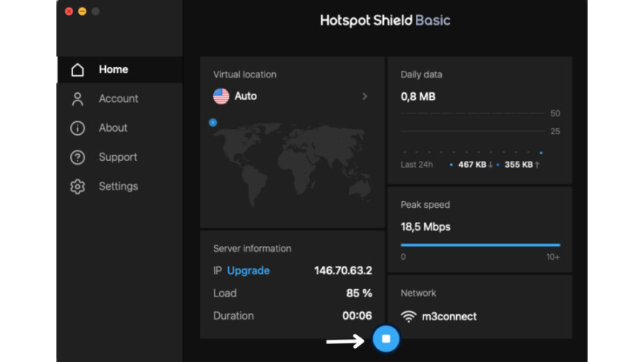This screenshot has width=644, height=362.
Task: Click the Home house icon
Action: point(78,69)
